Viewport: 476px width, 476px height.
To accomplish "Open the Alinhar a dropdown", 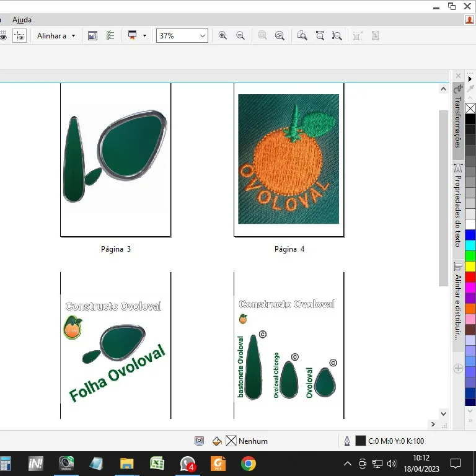I will [x=56, y=36].
